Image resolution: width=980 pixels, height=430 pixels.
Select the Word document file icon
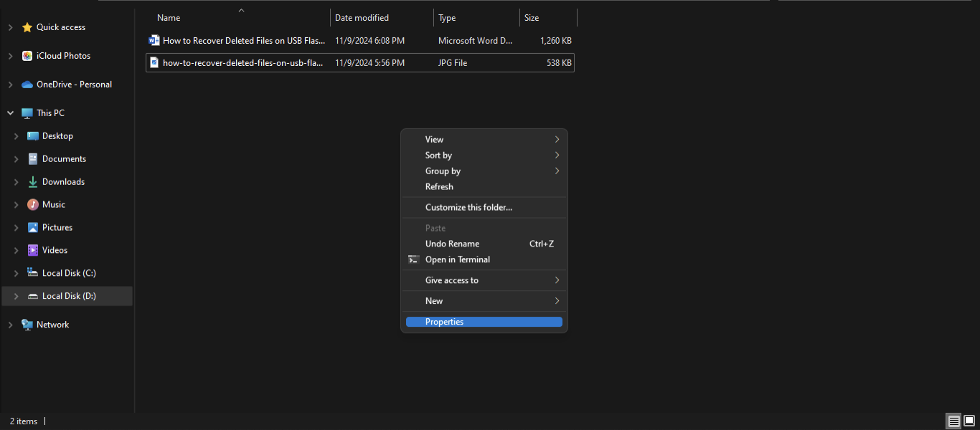[154, 41]
